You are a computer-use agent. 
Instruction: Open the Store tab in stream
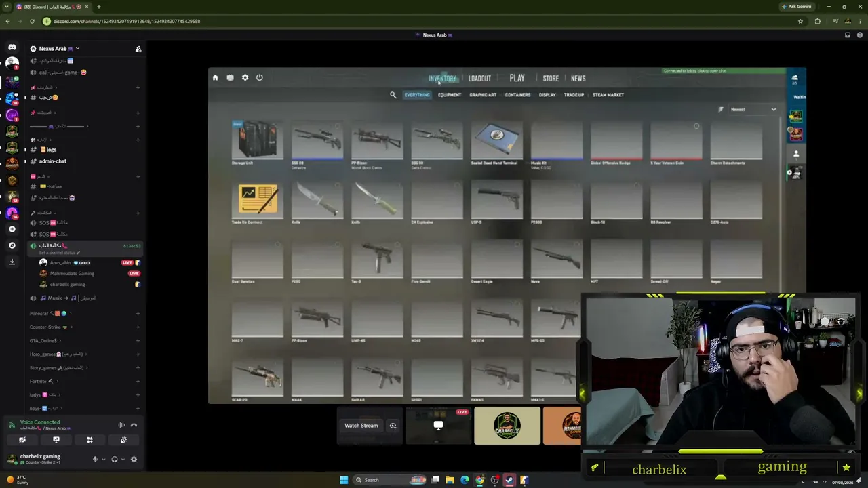[551, 79]
